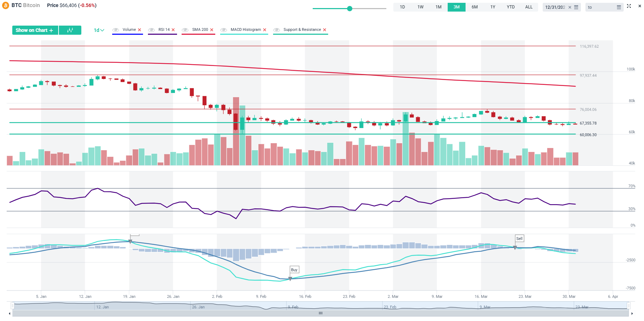
Task: Remove the RSI 14 indicator
Action: coord(173,30)
